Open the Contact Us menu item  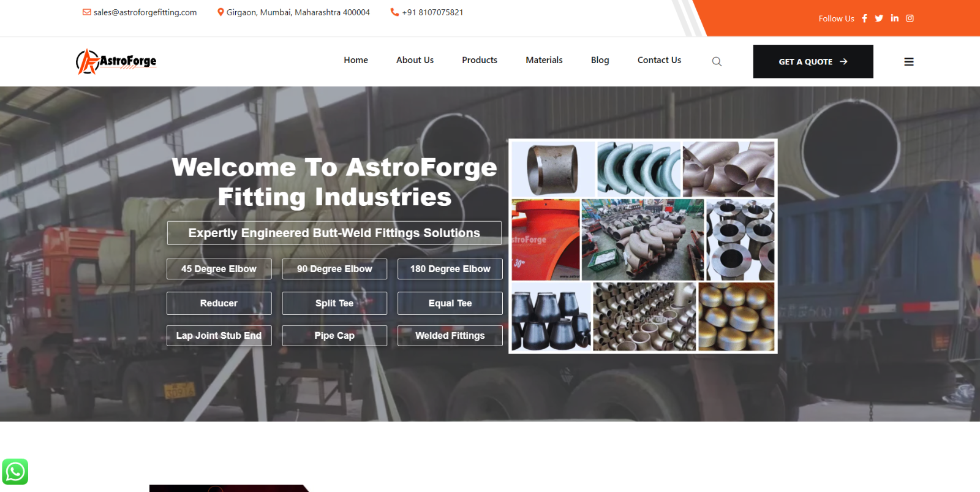[659, 60]
